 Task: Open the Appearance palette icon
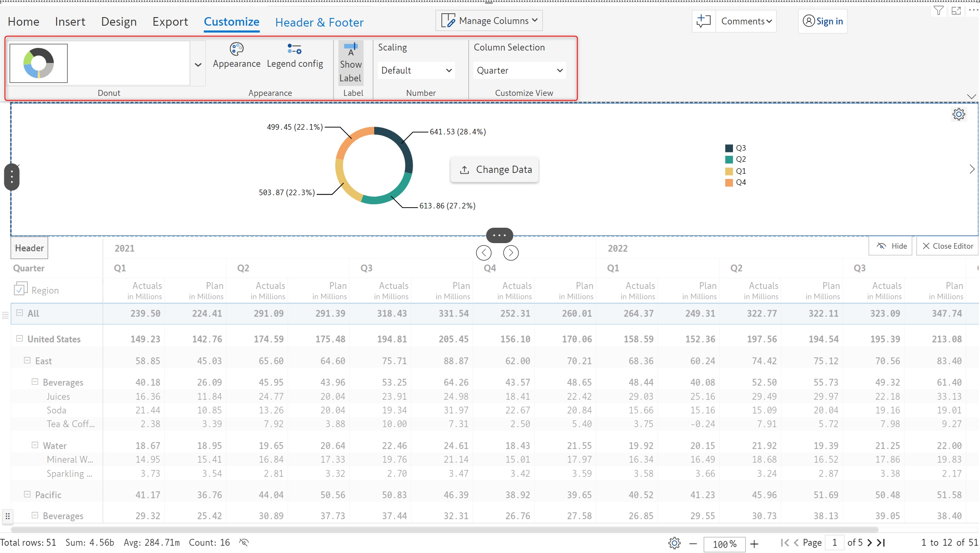(x=236, y=49)
